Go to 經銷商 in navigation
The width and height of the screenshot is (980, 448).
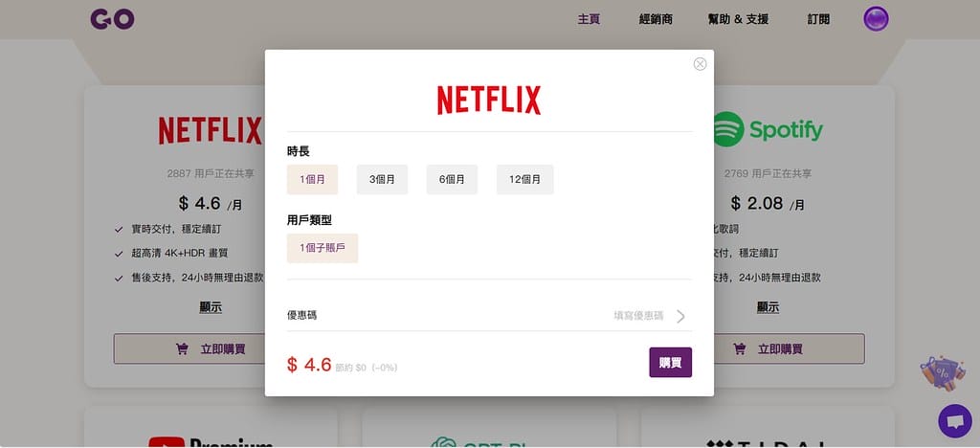tap(656, 19)
